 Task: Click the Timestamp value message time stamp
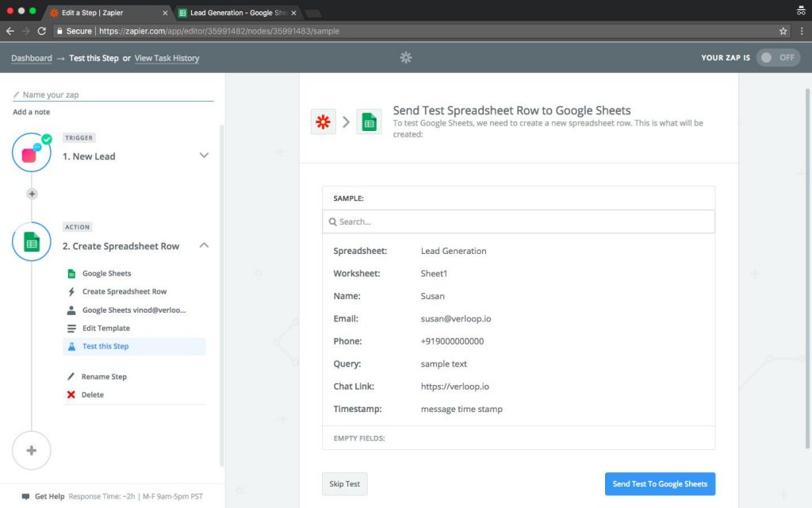point(462,409)
